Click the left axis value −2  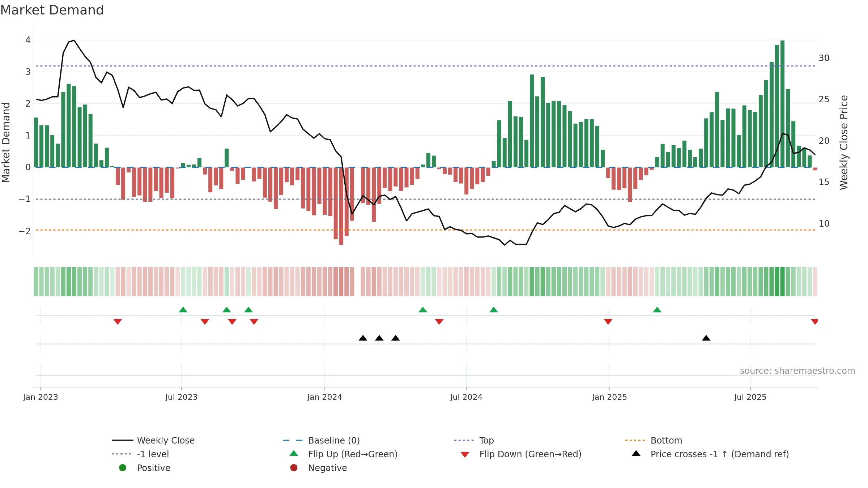(25, 231)
